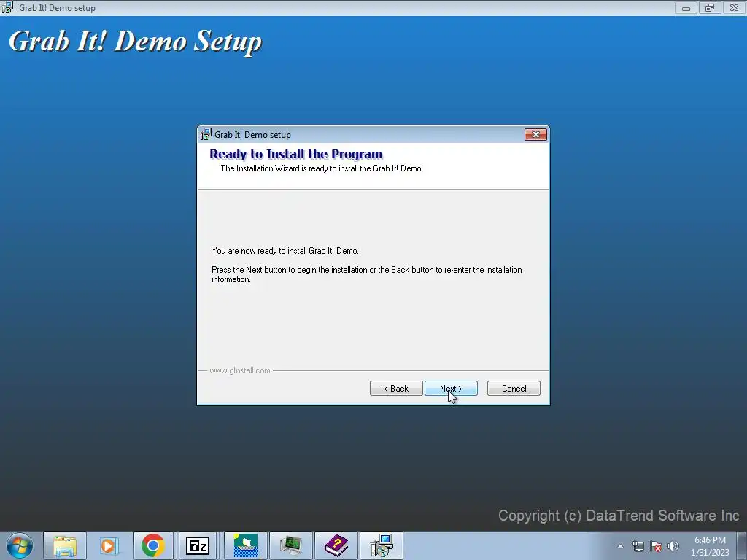This screenshot has width=747, height=560.
Task: Open 7-Zip from the taskbar
Action: (197, 545)
